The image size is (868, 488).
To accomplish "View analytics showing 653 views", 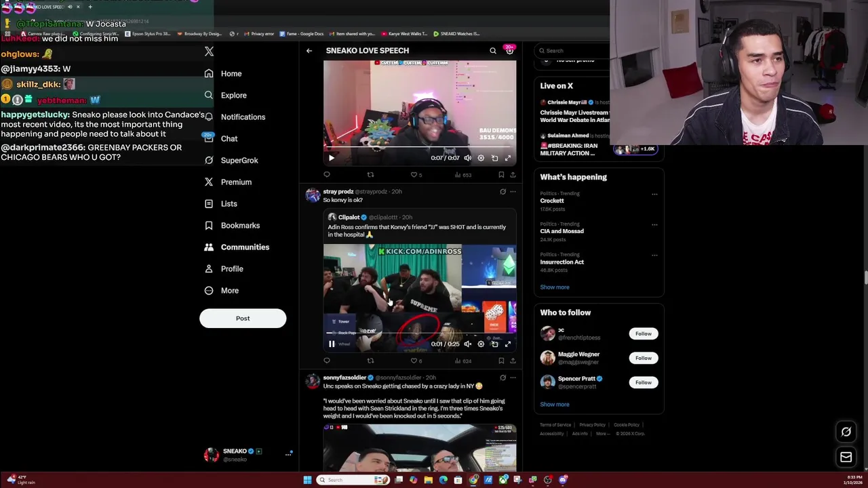I will tap(463, 175).
